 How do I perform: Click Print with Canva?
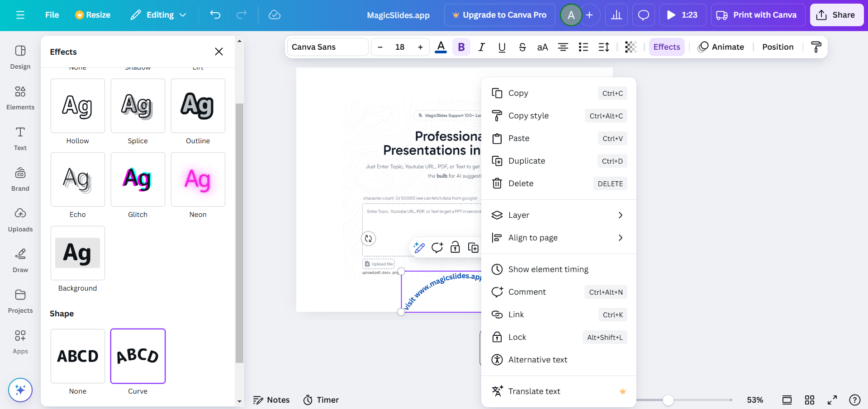tap(758, 15)
